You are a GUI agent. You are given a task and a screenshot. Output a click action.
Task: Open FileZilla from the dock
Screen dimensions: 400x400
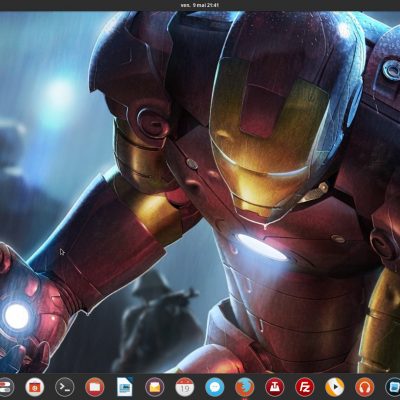(x=305, y=387)
